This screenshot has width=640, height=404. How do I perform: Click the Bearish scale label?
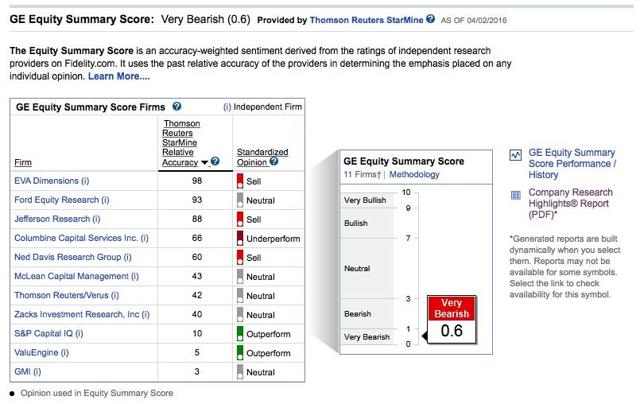click(358, 314)
